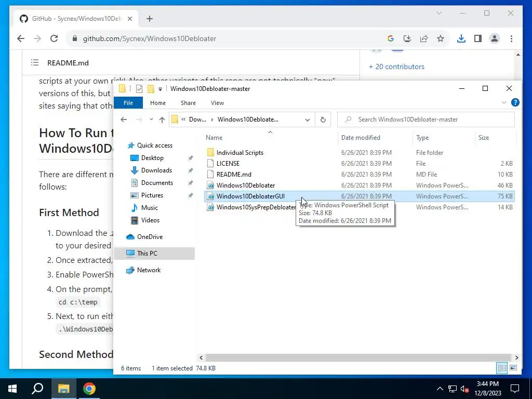Open Windows Start menu

pos(12,389)
